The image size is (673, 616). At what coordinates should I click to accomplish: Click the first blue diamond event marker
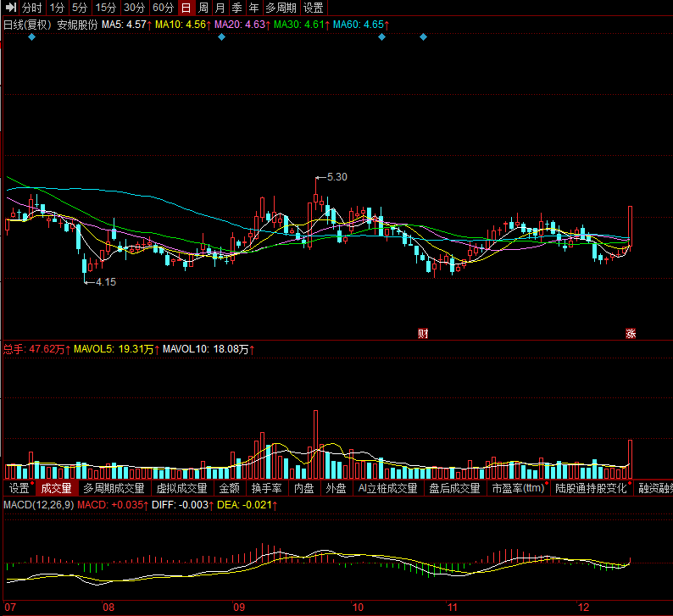[31, 37]
